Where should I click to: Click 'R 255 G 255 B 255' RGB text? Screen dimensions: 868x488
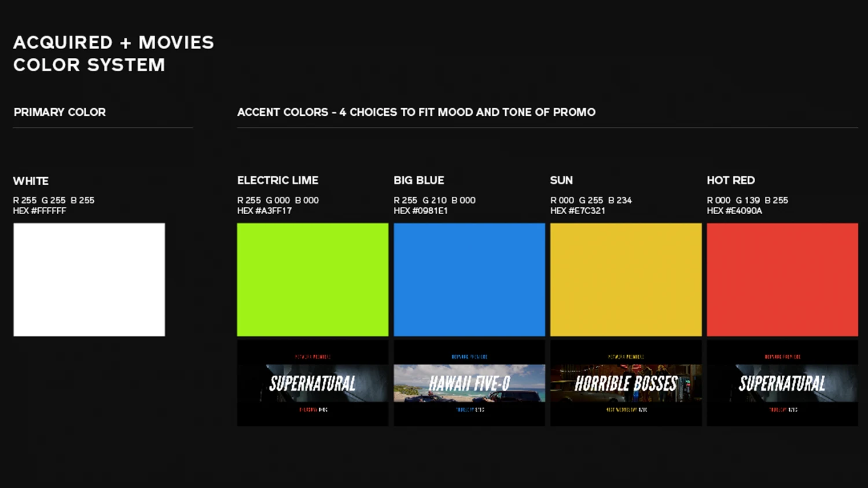point(54,200)
